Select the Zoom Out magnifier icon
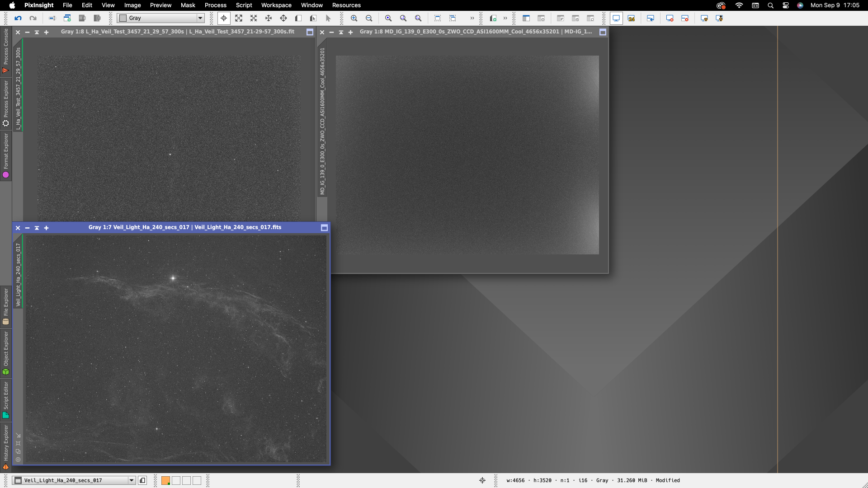This screenshot has width=868, height=488. 369,18
